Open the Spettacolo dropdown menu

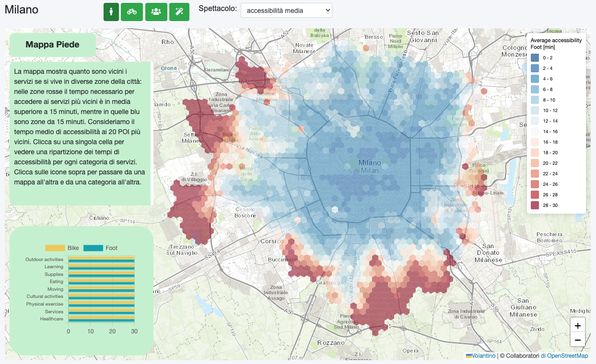click(x=286, y=10)
